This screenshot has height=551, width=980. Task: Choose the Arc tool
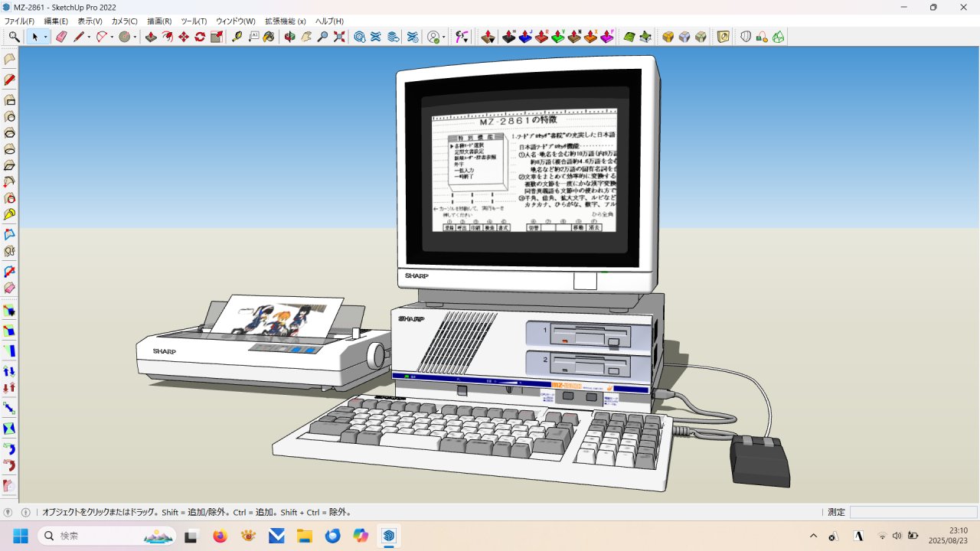pyautogui.click(x=101, y=37)
